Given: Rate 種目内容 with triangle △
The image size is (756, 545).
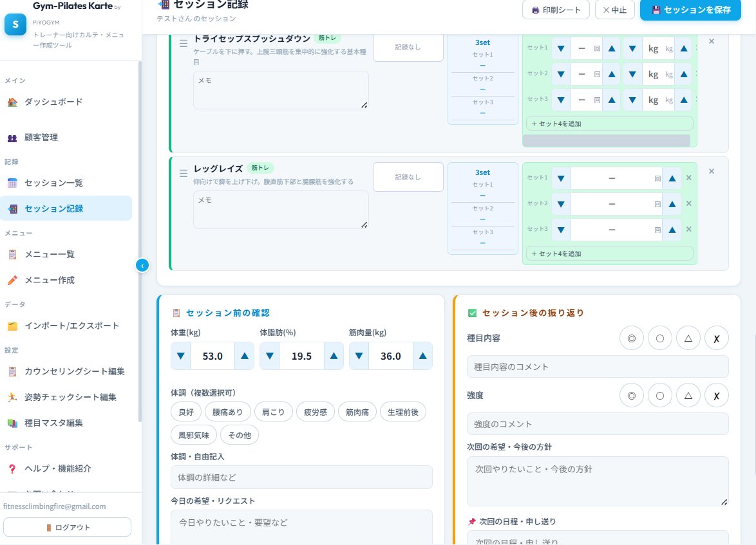Looking at the screenshot, I should (x=688, y=338).
